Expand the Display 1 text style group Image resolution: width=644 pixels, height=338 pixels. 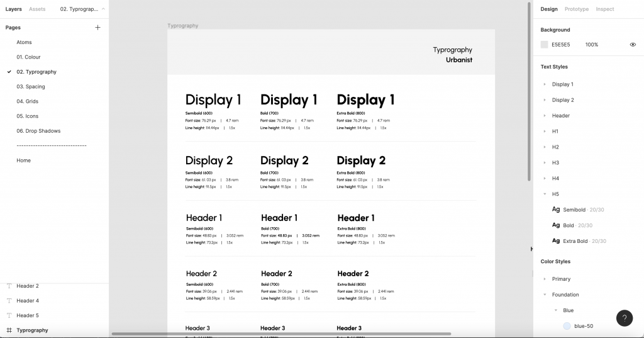point(545,84)
